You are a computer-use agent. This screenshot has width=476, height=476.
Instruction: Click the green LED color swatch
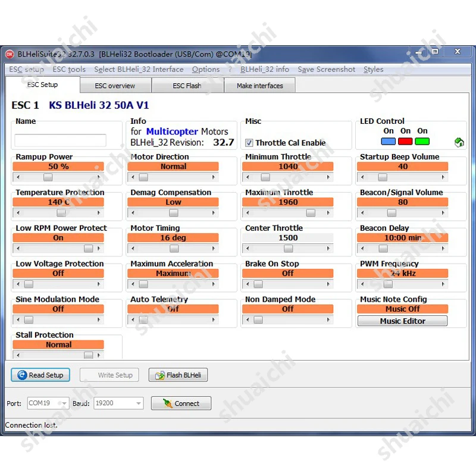(x=422, y=141)
